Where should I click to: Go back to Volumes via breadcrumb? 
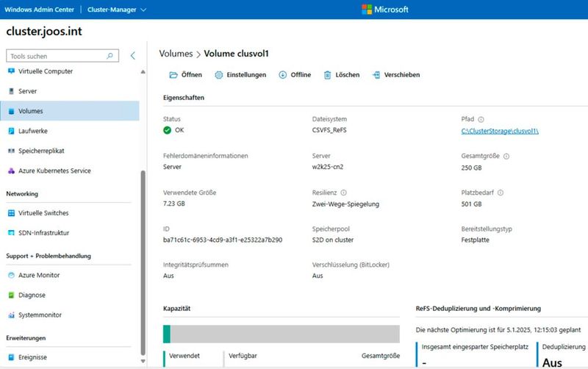point(176,54)
